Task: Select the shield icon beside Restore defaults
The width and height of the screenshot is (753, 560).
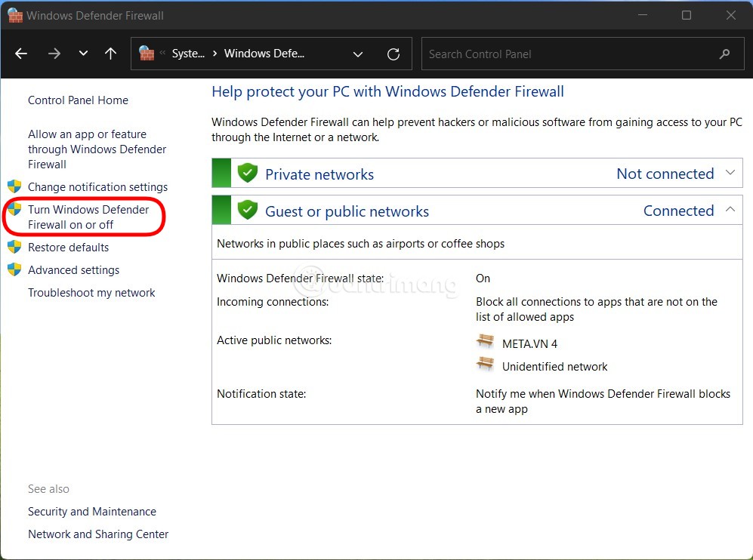Action: coord(15,247)
